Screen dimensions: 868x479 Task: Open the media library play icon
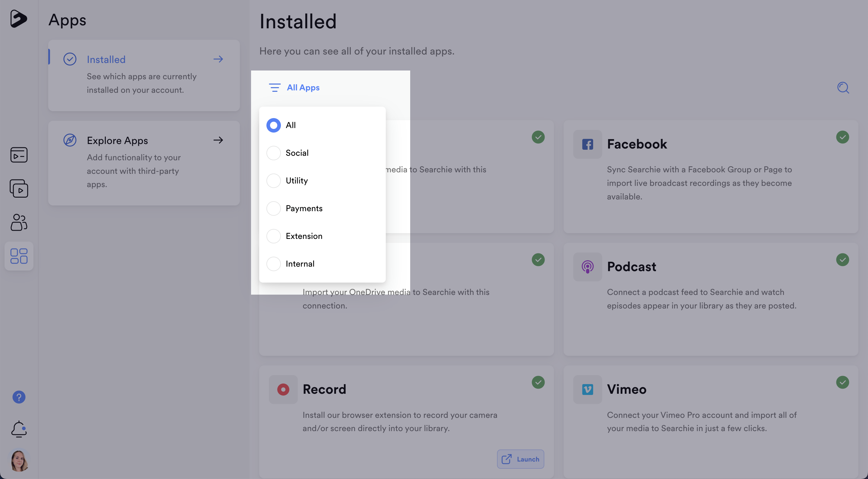point(19,189)
